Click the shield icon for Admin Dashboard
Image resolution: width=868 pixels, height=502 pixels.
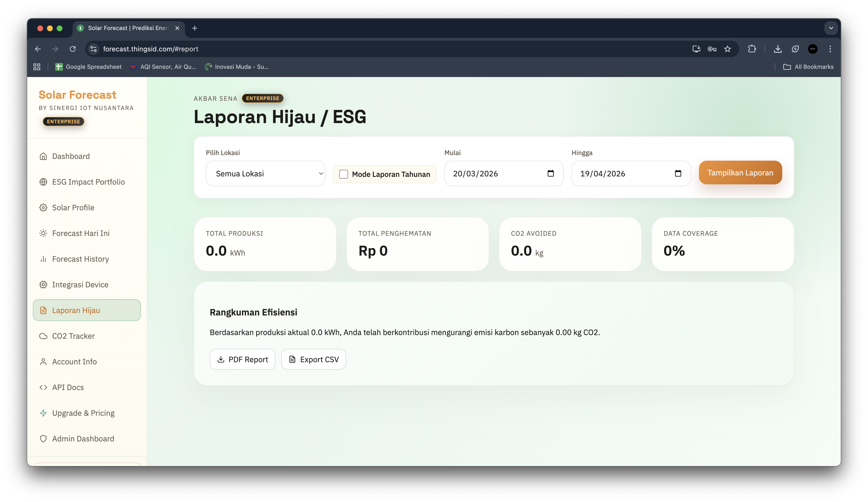pos(43,439)
